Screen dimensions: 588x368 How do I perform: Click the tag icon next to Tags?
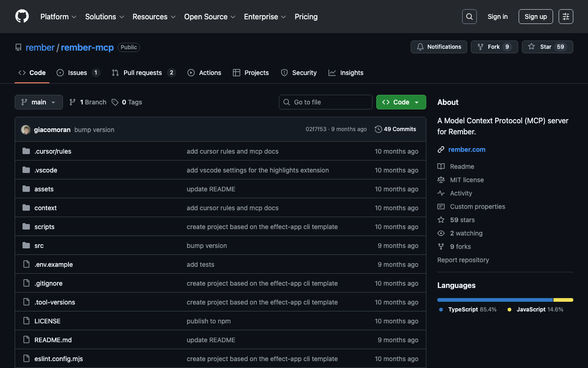[x=115, y=102]
